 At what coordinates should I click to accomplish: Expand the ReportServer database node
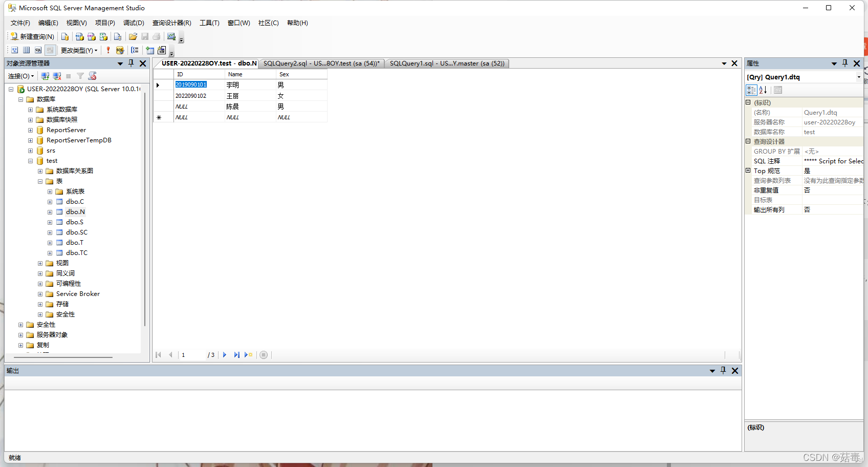(x=31, y=130)
